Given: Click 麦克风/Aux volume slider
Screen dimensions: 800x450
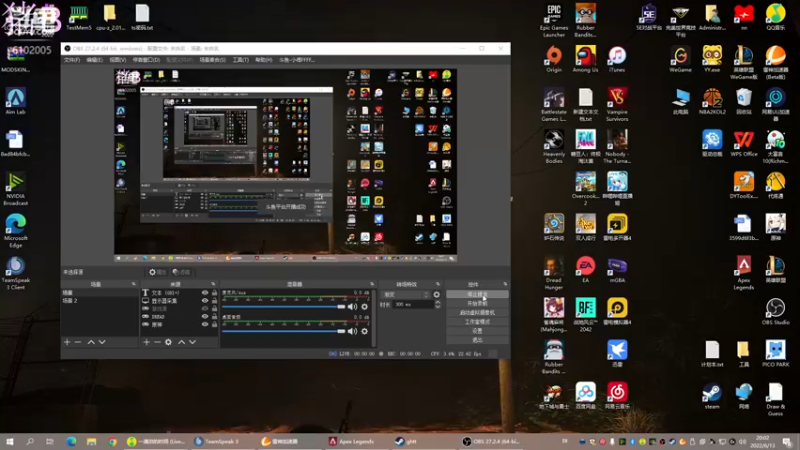Looking at the screenshot, I should [x=284, y=307].
